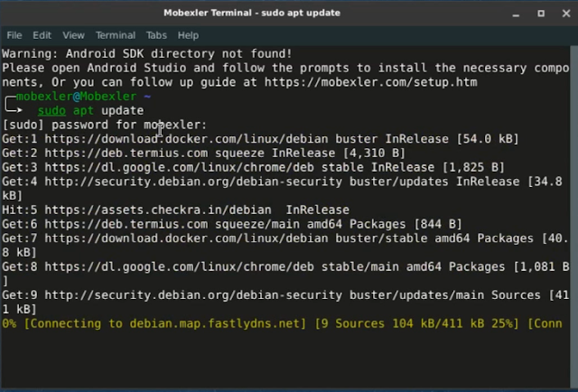The height and width of the screenshot is (392, 578).
Task: Click the '[1,825 B]' size value
Action: coord(473,167)
